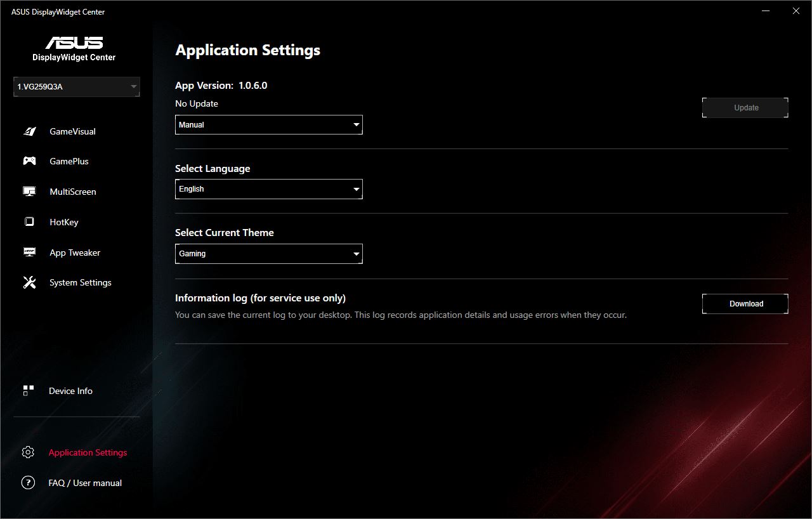Close the ASUS DisplayWidget Center window
This screenshot has width=812, height=519.
click(796, 11)
